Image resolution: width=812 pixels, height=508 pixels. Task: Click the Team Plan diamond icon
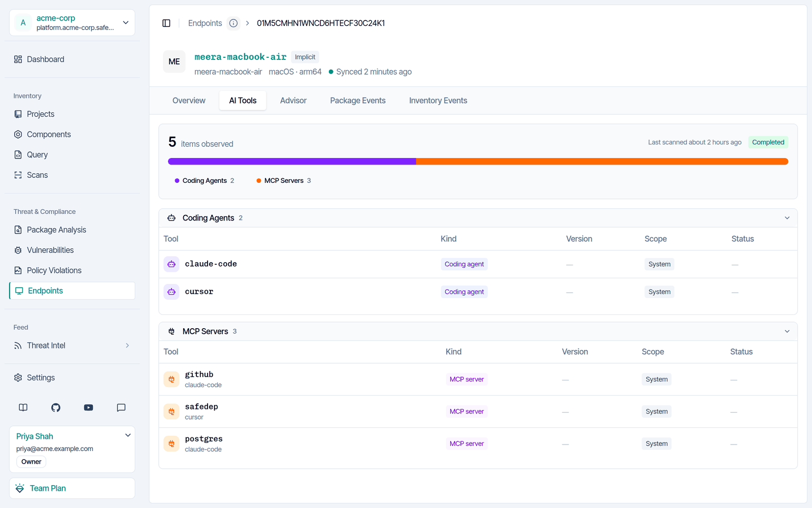20,488
